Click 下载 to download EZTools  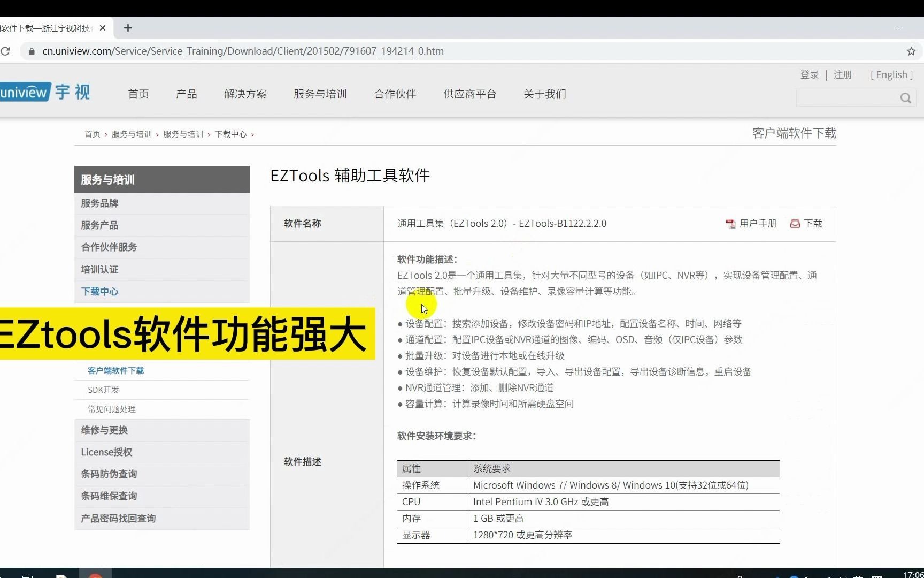point(813,224)
